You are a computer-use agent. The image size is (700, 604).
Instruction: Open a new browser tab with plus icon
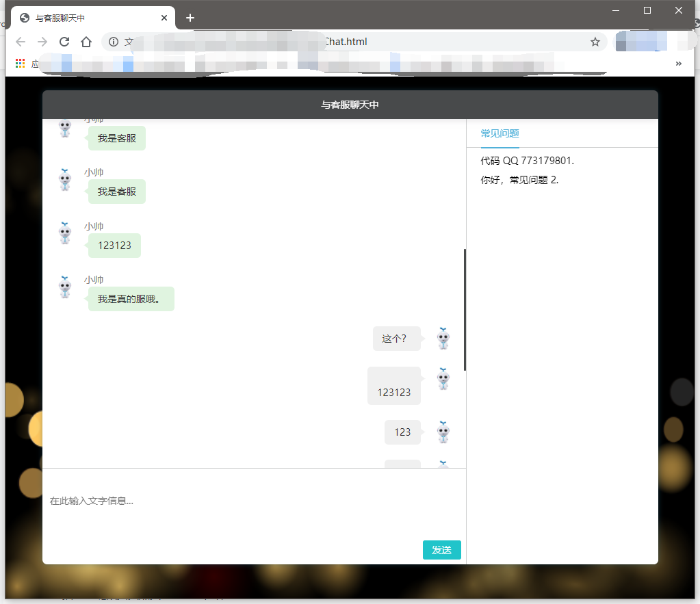pyautogui.click(x=190, y=18)
